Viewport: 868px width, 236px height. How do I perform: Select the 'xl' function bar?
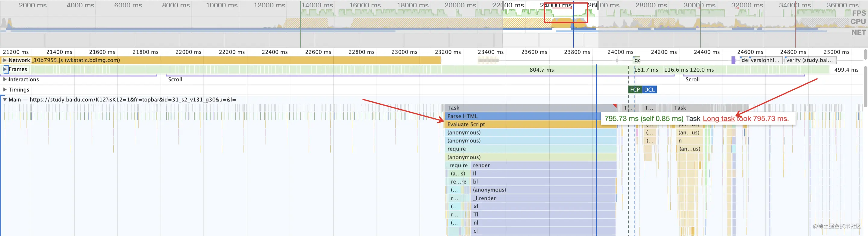[543, 206]
